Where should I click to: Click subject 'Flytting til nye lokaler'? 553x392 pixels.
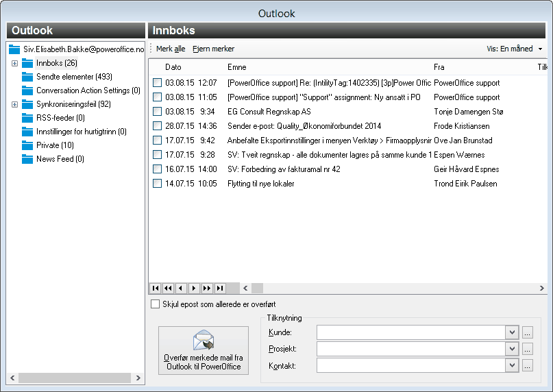260,184
